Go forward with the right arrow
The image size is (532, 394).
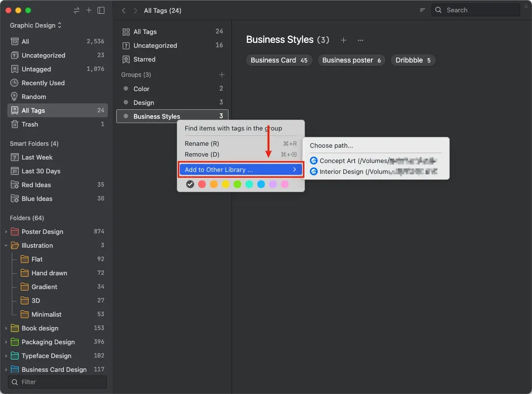pos(135,10)
